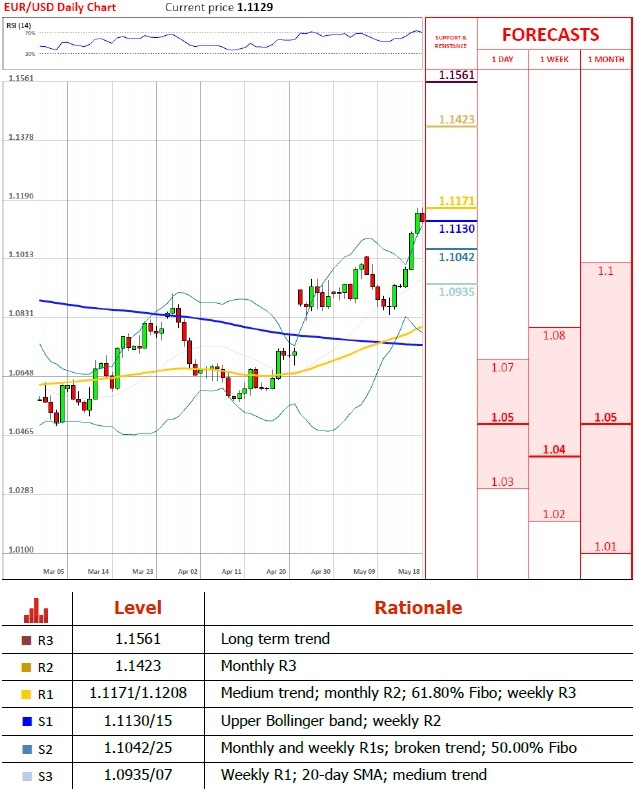Screen dimensions: 635x789
Task: Click the Apr 02 date axis label
Action: (188, 572)
